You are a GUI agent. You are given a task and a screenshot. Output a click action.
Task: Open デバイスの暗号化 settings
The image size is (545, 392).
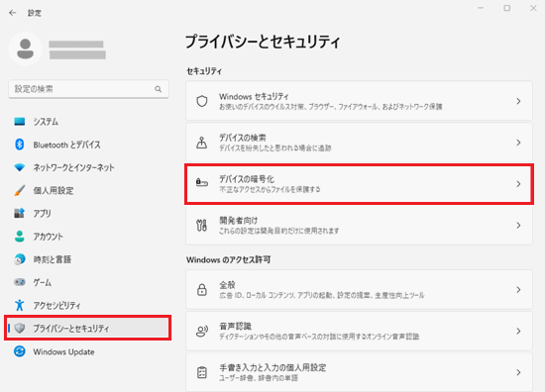359,184
